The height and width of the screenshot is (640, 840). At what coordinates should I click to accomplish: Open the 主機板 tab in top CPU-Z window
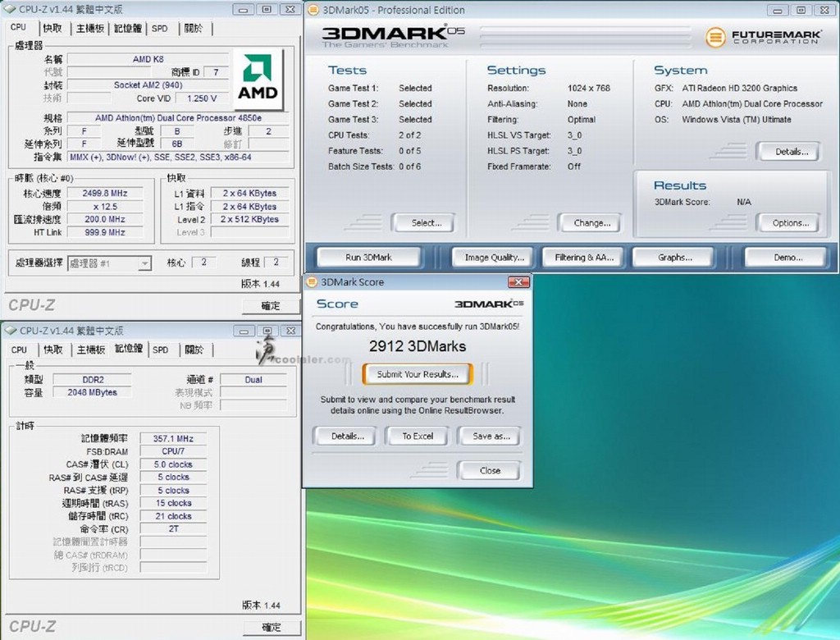pyautogui.click(x=89, y=29)
